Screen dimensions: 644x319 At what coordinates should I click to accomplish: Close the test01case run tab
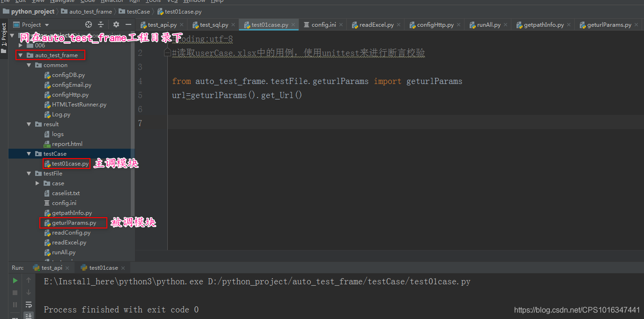pos(123,268)
